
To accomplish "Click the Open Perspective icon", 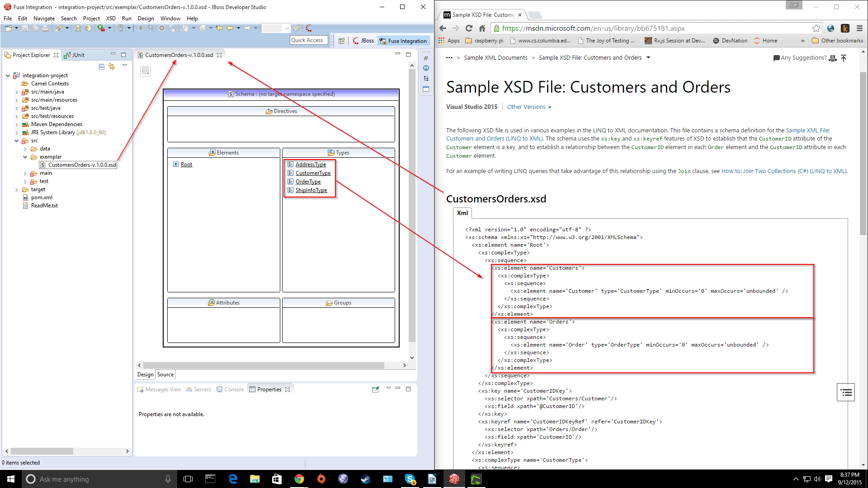I will point(341,41).
